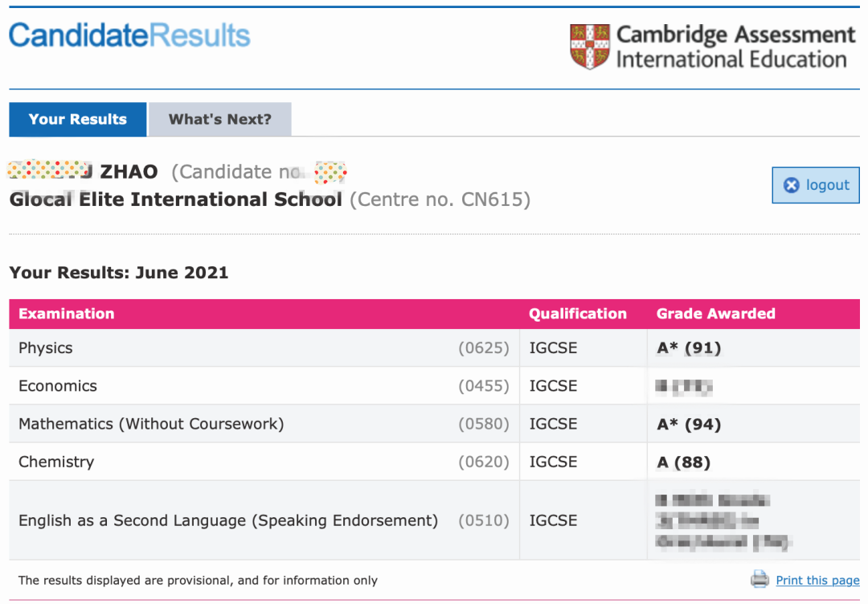Image resolution: width=868 pixels, height=604 pixels.
Task: Click the candidate surname ZHAO
Action: click(x=129, y=172)
